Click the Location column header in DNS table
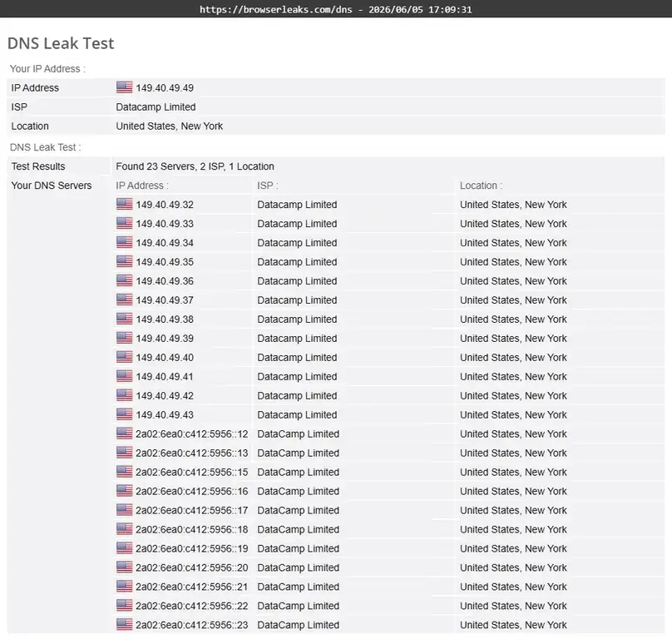This screenshot has width=672, height=644. point(481,186)
